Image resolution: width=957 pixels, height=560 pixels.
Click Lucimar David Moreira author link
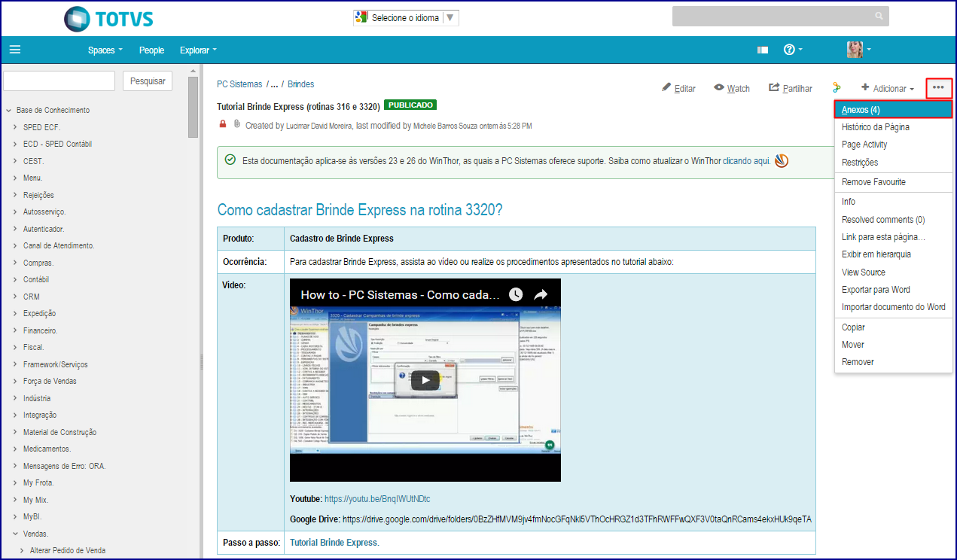pos(319,126)
